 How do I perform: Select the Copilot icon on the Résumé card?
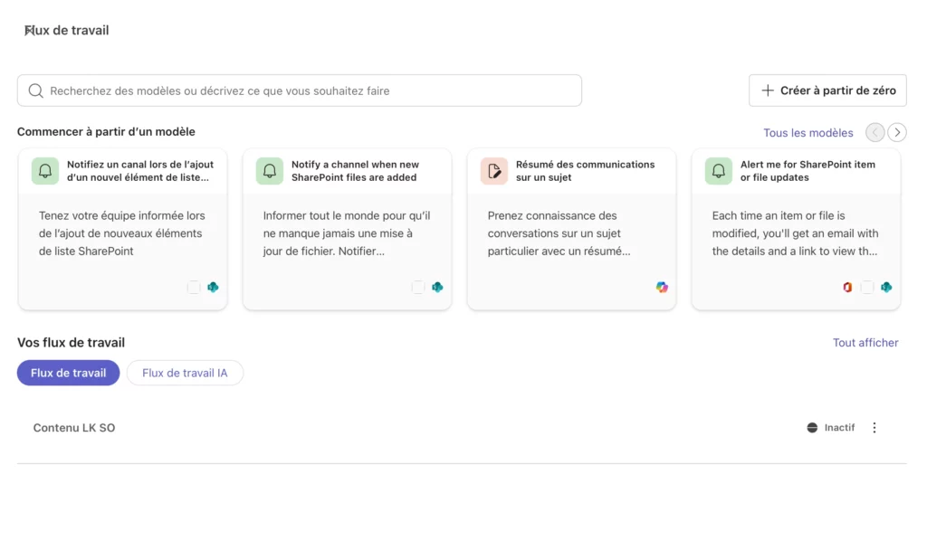pos(662,287)
